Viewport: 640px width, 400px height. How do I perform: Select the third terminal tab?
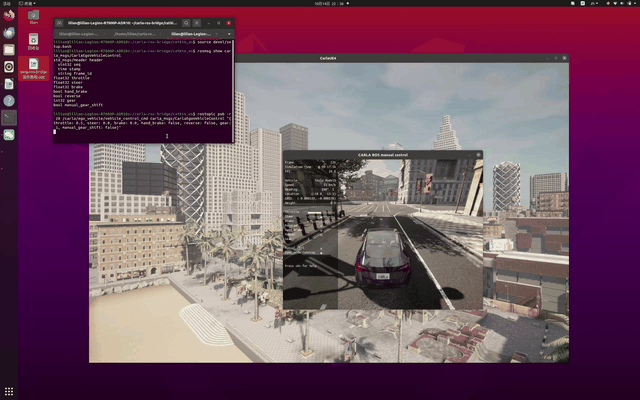pyautogui.click(x=191, y=34)
